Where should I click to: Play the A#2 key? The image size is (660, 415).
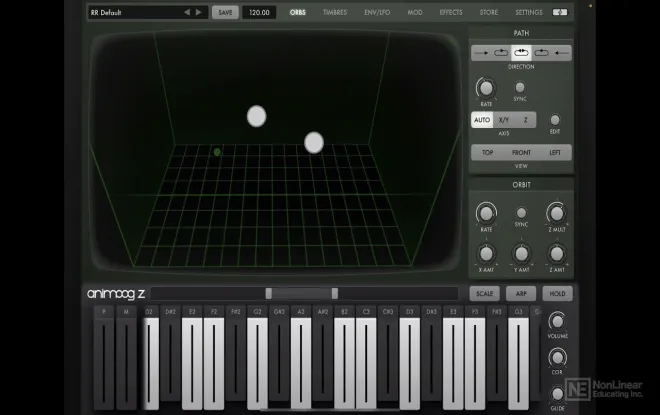(x=323, y=358)
